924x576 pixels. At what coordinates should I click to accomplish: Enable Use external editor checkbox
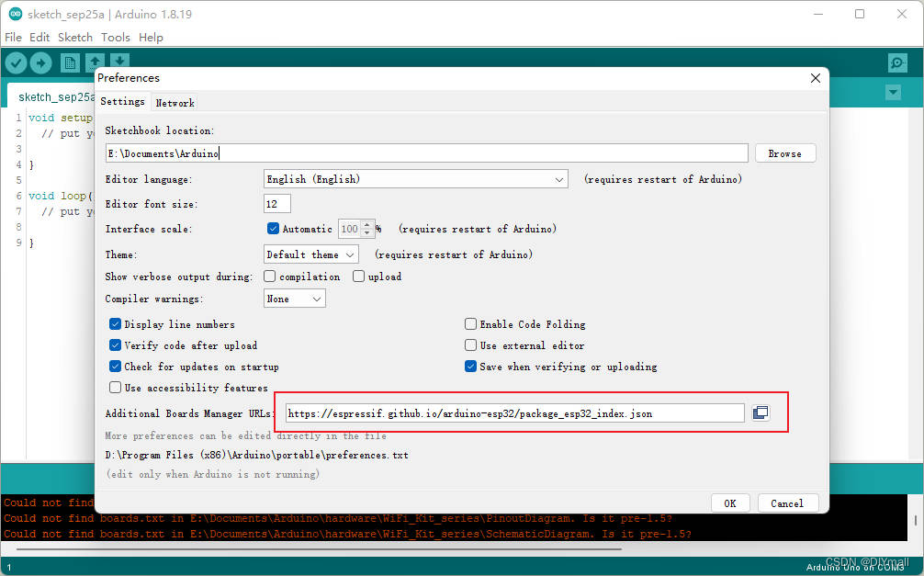click(x=470, y=344)
